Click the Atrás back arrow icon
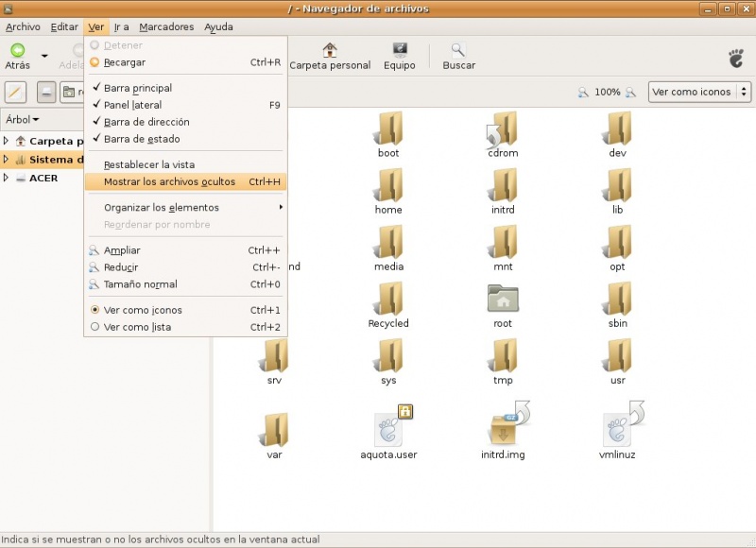The width and height of the screenshot is (756, 548). 17,50
